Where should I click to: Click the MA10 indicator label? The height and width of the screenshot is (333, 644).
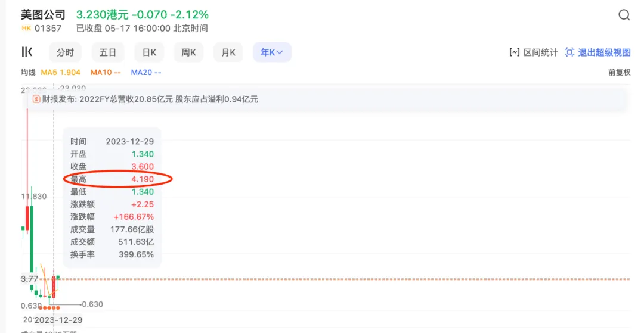tap(106, 73)
